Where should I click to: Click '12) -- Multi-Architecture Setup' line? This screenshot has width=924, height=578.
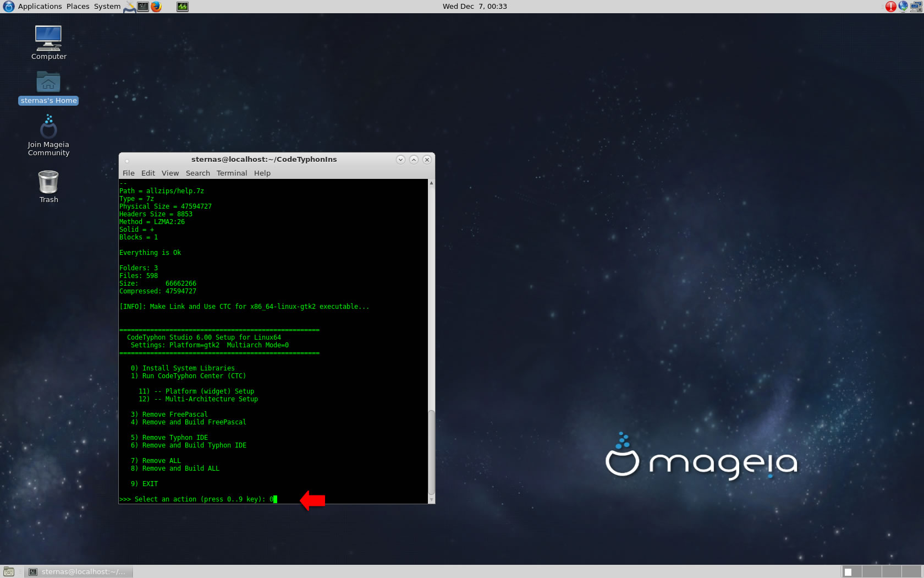[198, 399]
